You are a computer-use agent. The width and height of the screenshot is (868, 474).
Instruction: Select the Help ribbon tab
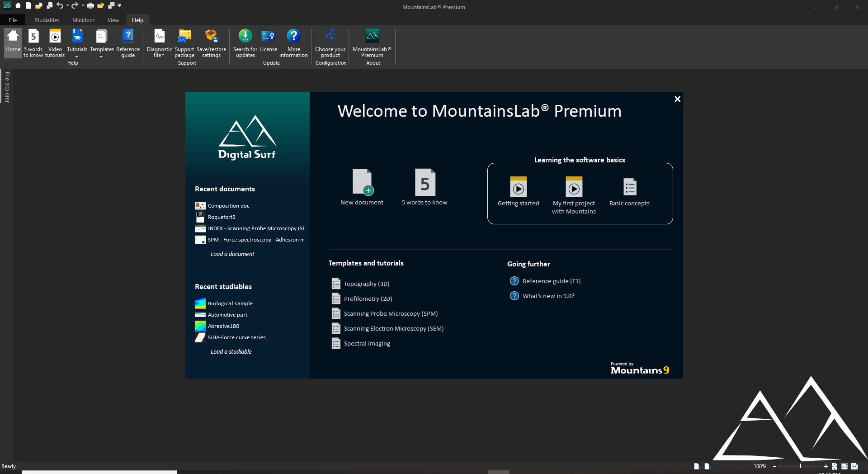coord(137,20)
